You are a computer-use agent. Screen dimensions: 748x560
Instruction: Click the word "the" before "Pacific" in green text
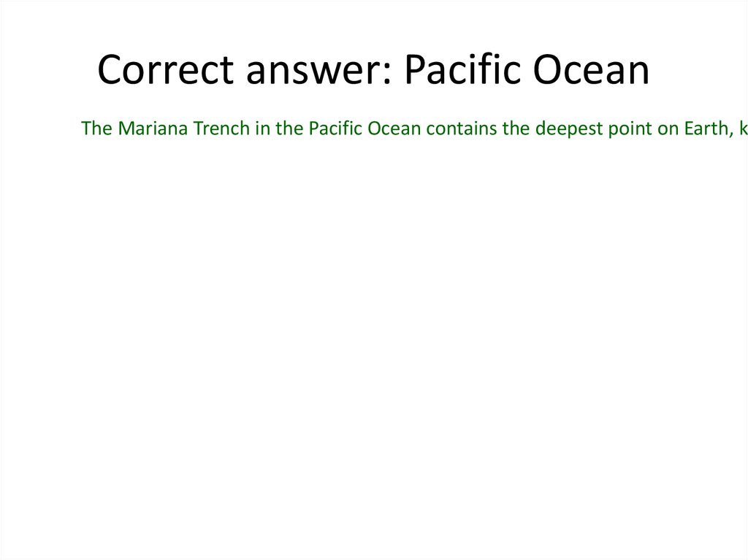click(283, 129)
